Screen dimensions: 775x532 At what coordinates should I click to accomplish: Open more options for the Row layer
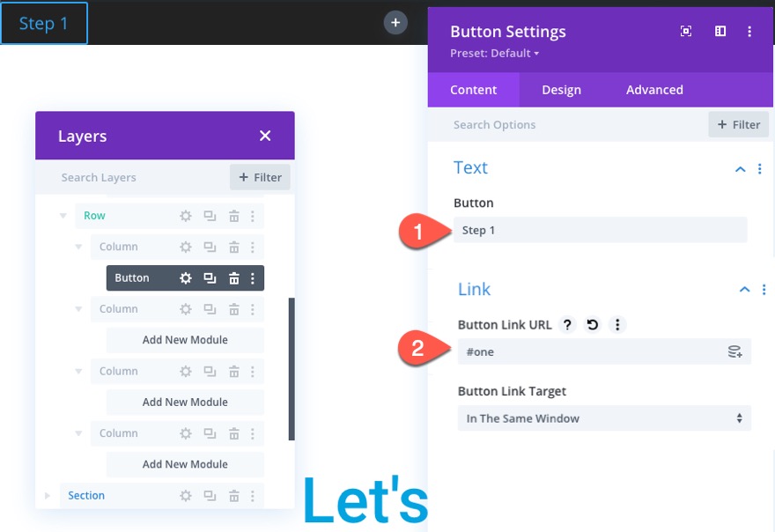pyautogui.click(x=253, y=216)
